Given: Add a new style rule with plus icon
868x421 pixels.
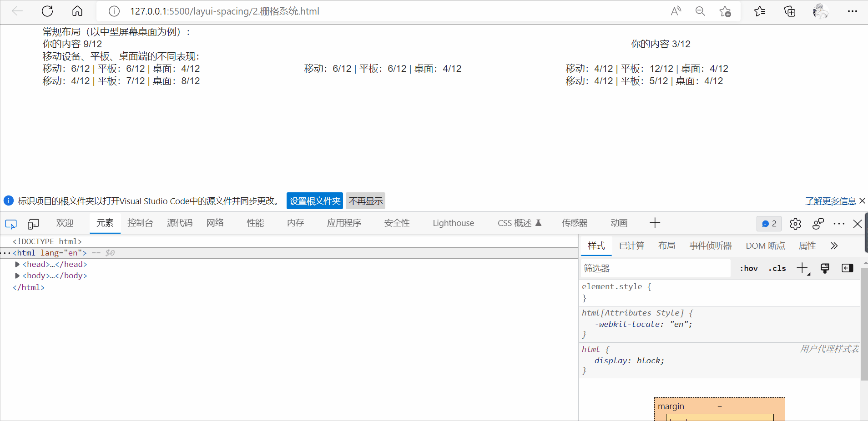Looking at the screenshot, I should click(801, 268).
